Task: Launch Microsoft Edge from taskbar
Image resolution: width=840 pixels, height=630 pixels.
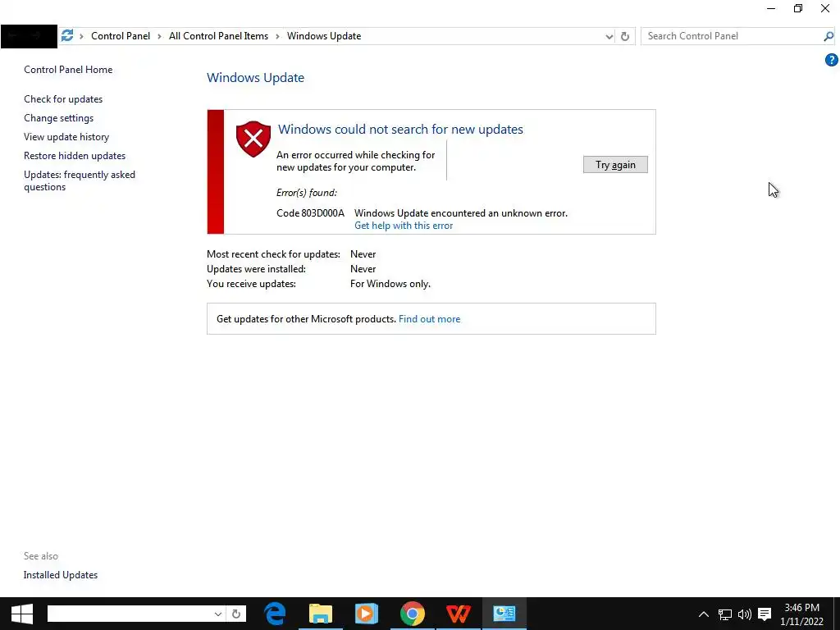Action: coord(276,614)
